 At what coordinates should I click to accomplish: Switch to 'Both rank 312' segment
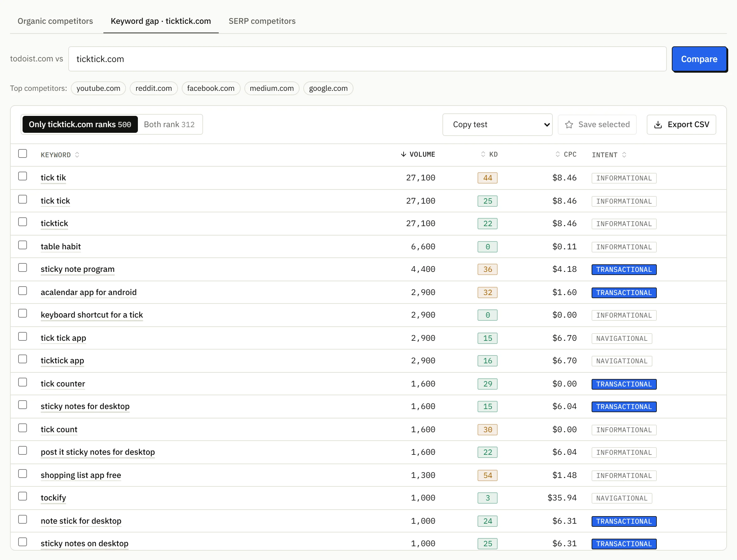click(x=169, y=124)
